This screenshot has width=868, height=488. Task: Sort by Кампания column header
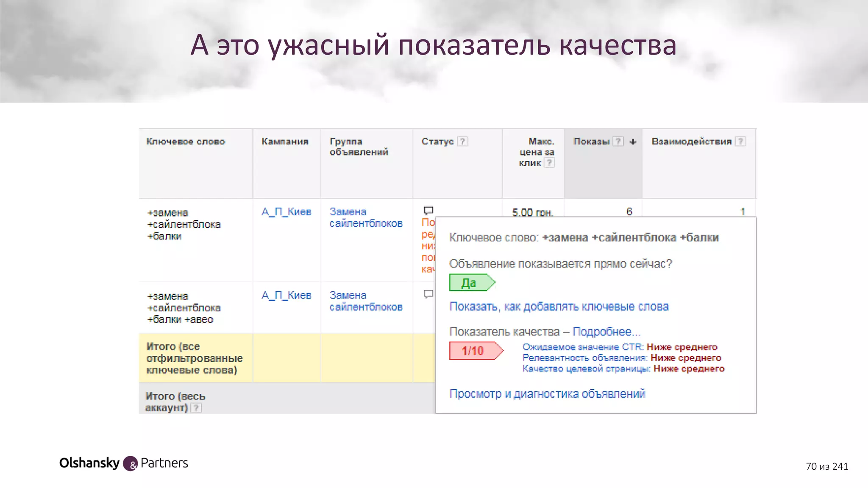(285, 141)
